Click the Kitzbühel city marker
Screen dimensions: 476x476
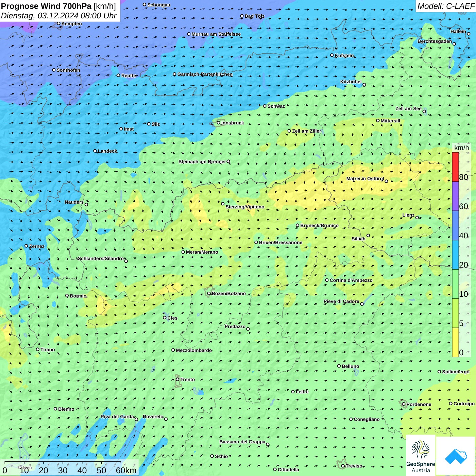coord(364,85)
